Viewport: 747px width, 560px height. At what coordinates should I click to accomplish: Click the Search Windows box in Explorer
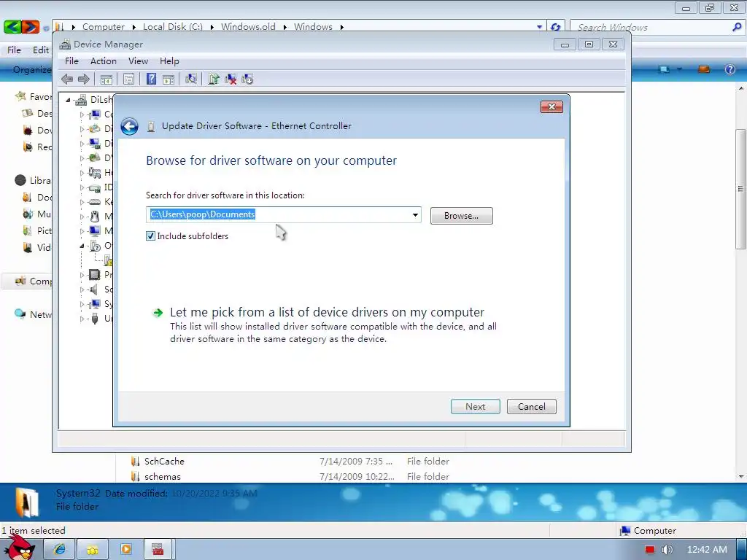(x=650, y=27)
